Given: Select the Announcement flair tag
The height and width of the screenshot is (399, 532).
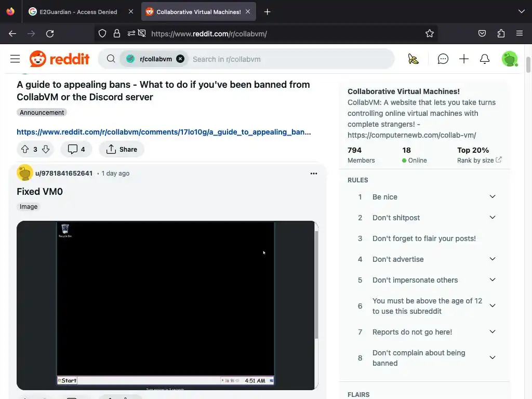Looking at the screenshot, I should click(42, 112).
